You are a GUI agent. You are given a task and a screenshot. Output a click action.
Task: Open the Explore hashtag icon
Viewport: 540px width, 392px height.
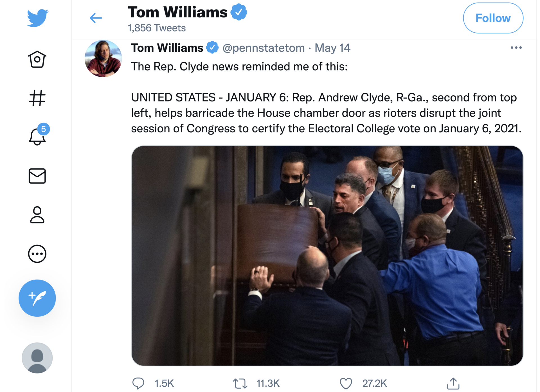(x=37, y=98)
